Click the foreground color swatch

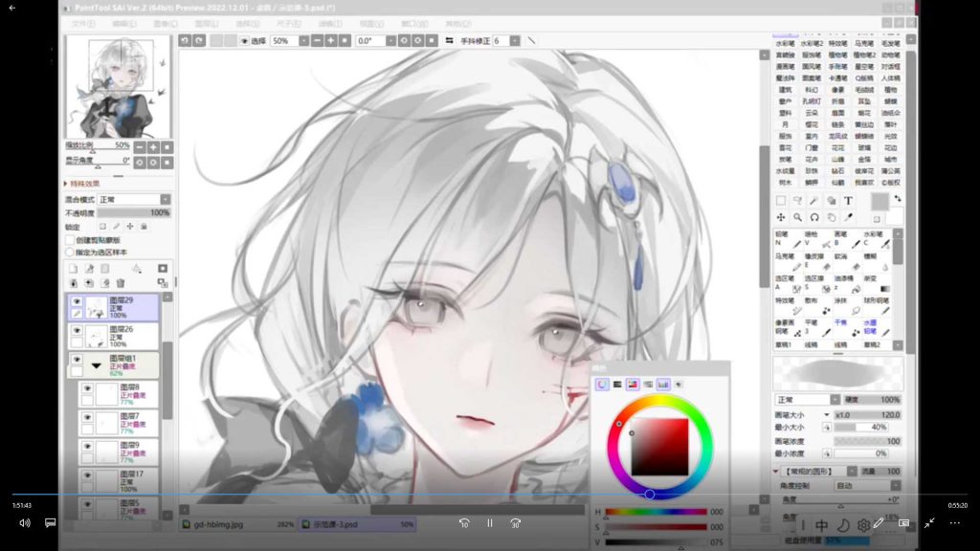coord(880,201)
